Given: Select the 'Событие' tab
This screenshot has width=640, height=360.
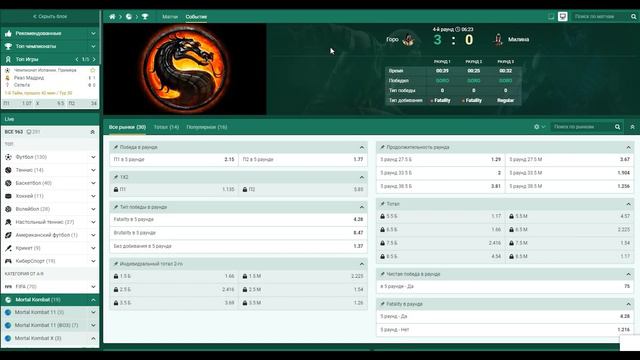Looking at the screenshot, I should [196, 17].
